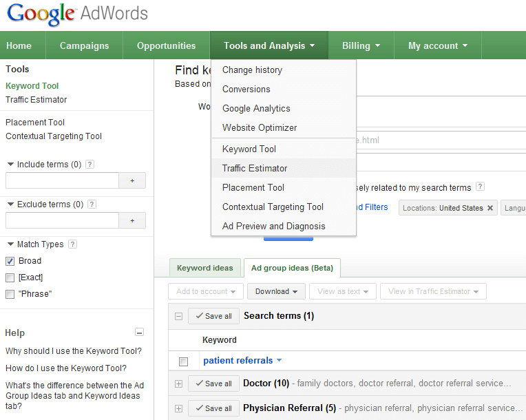Switch to the Keyword ideas tab

click(x=205, y=268)
